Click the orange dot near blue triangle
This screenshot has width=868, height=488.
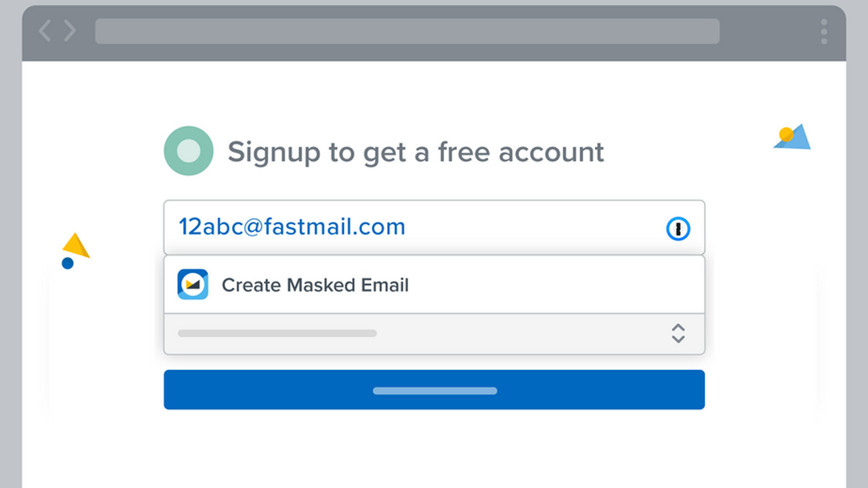(787, 134)
